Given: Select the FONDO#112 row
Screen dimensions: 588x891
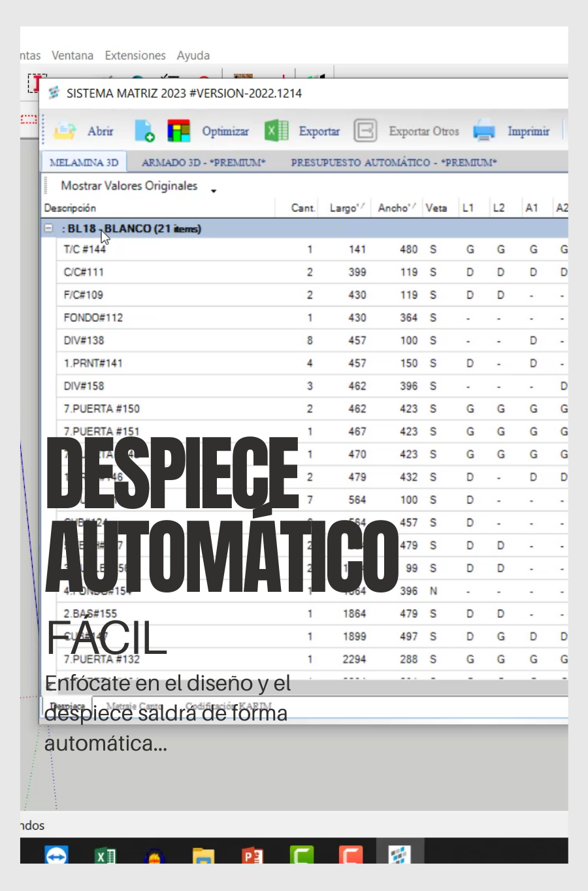Looking at the screenshot, I should tap(93, 317).
